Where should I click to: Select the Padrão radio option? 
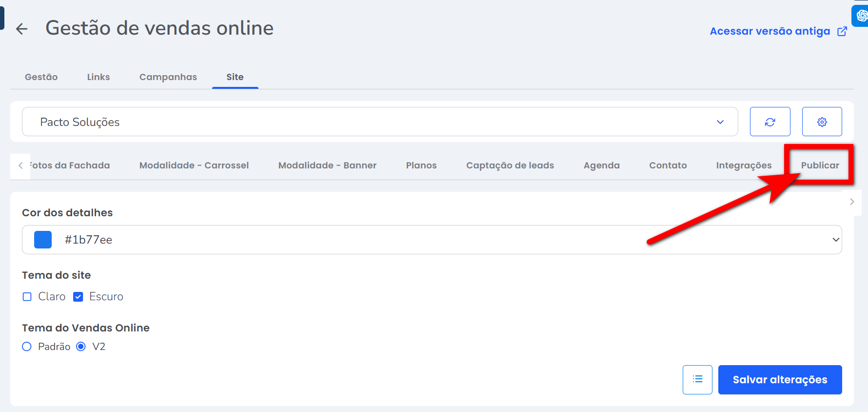point(27,347)
